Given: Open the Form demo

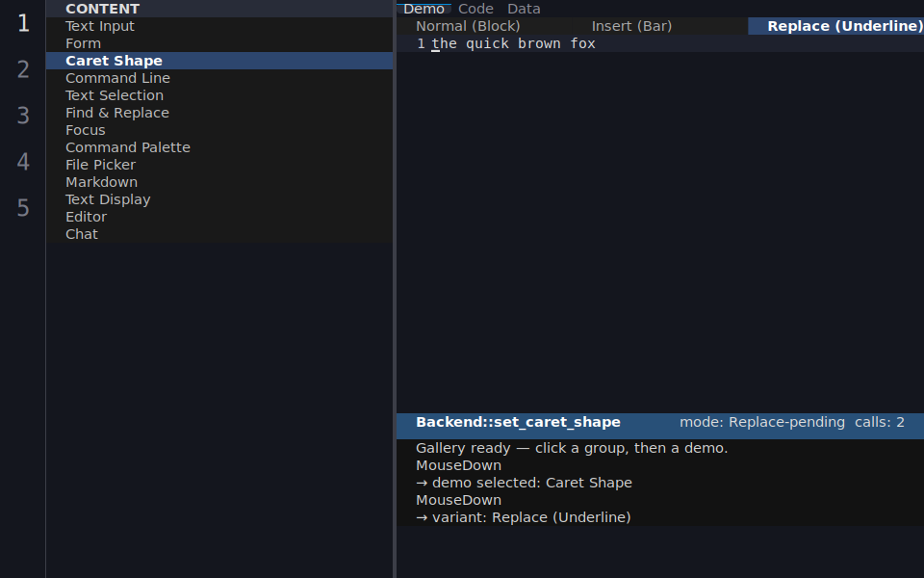Looking at the screenshot, I should pos(219,43).
